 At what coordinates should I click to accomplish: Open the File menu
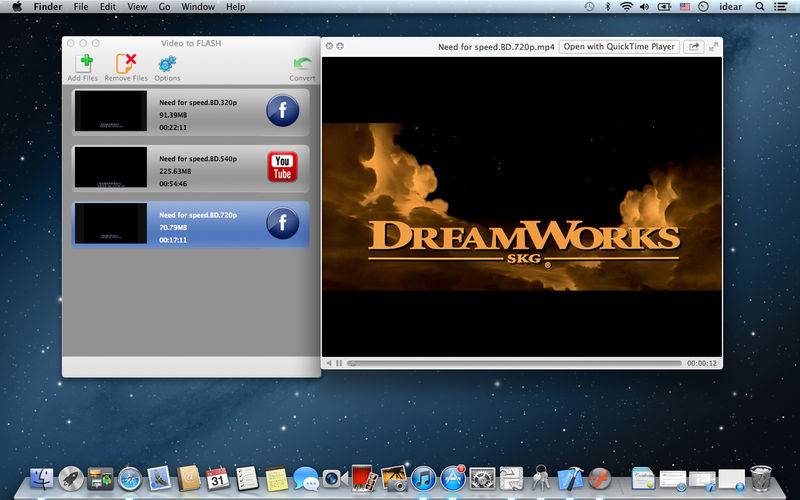[81, 7]
